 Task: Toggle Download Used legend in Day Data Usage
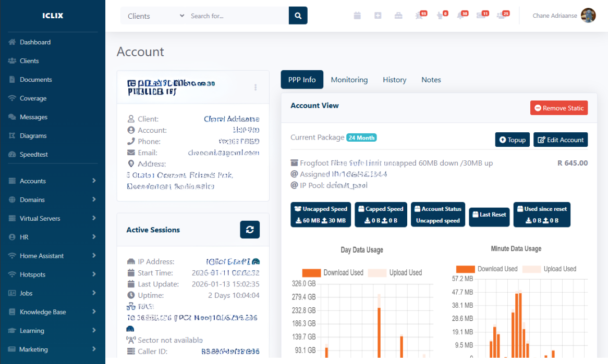tap(333, 273)
